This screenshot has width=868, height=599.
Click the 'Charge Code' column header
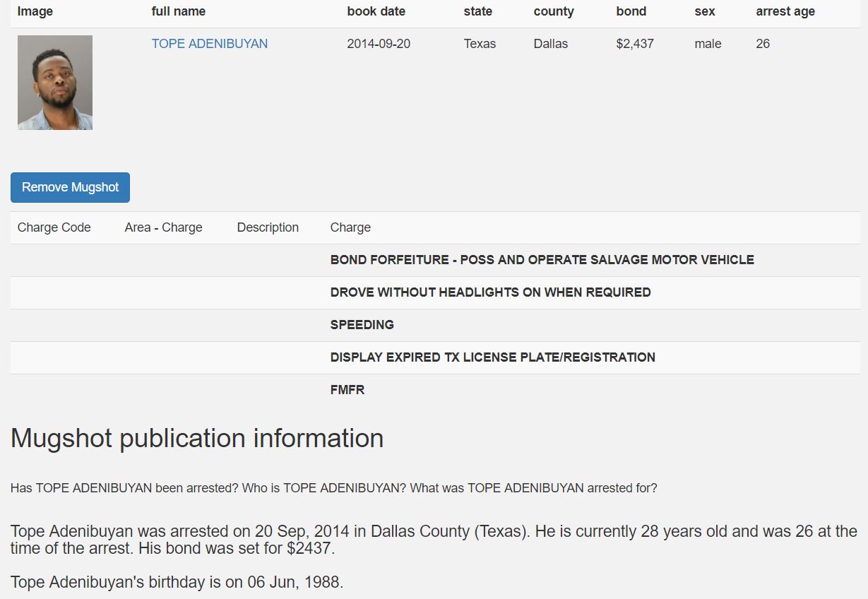54,227
